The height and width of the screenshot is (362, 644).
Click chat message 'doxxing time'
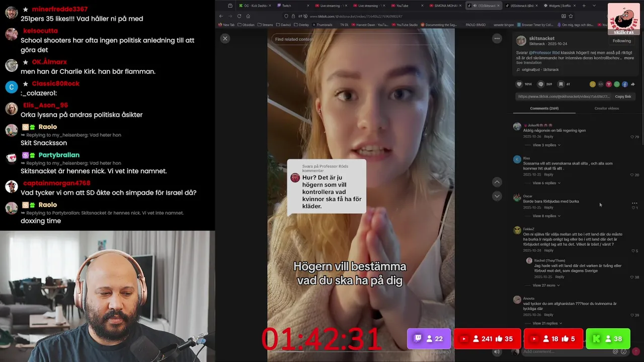[x=41, y=221]
